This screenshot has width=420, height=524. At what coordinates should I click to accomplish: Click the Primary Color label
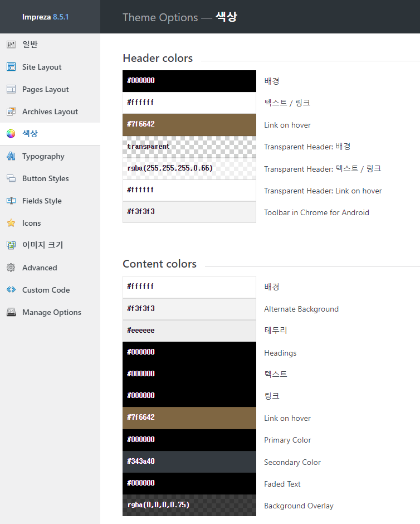tap(287, 440)
